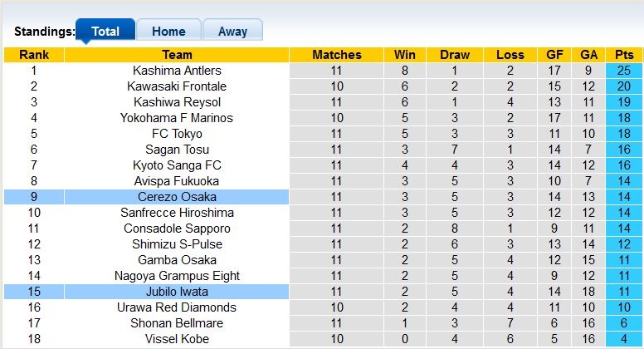The width and height of the screenshot is (644, 349).
Task: Click on FC Tokyo team name
Action: tap(177, 134)
